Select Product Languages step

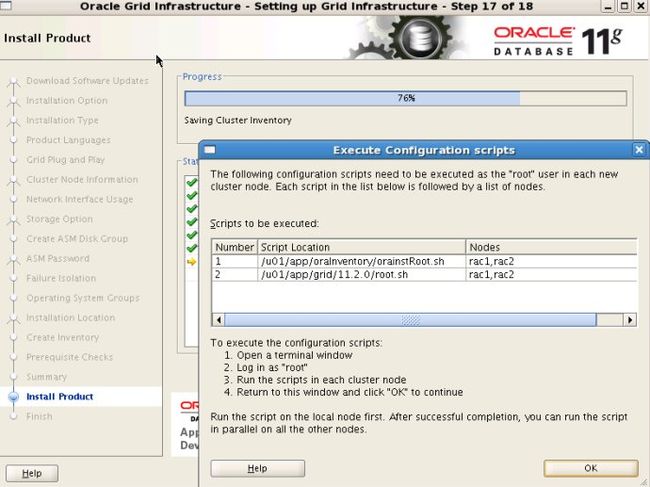click(68, 140)
